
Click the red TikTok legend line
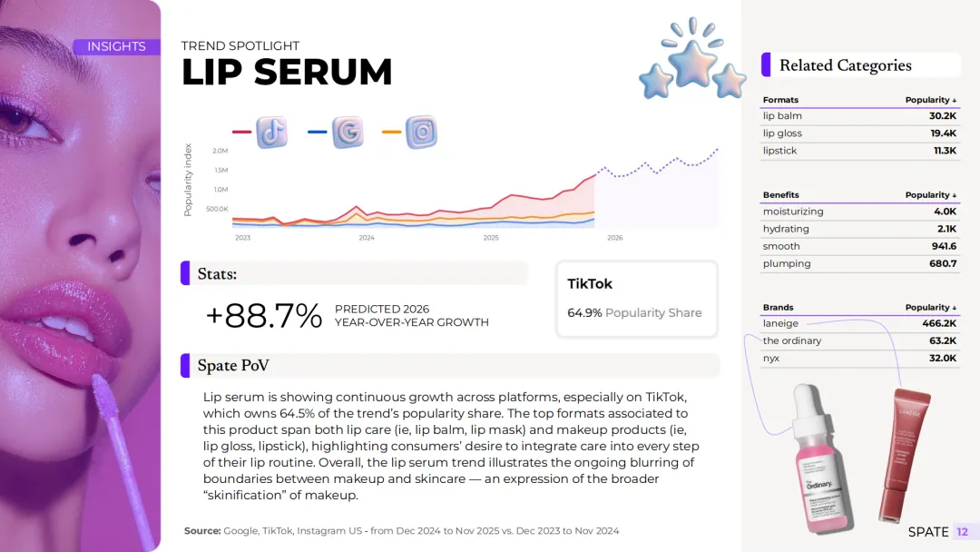pos(241,132)
